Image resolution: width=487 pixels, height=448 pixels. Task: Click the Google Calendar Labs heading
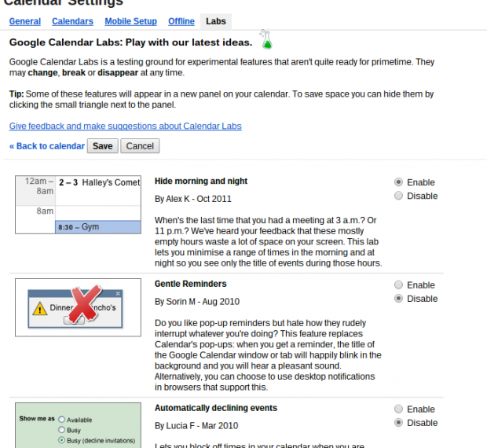pyautogui.click(x=130, y=42)
